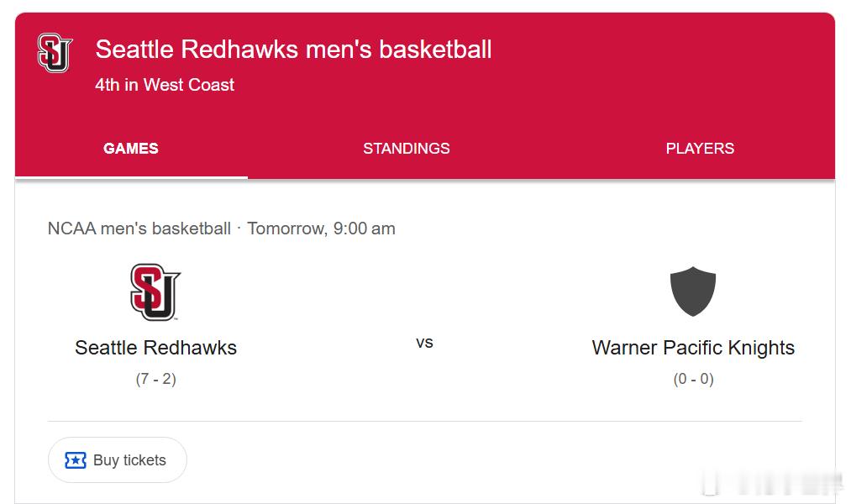Click the Knights (0 - 0) record

(693, 379)
